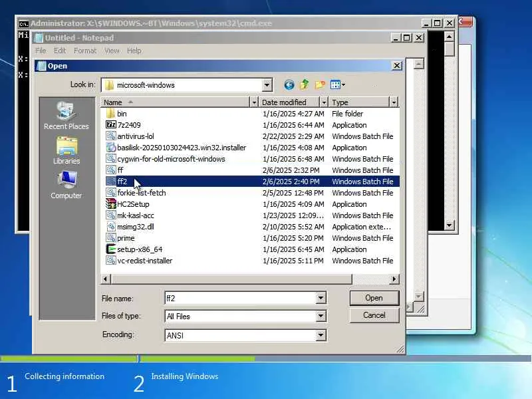Click the file list horizontal scrollbar track
Viewport: 532px width, 399px height.
tap(370, 279)
